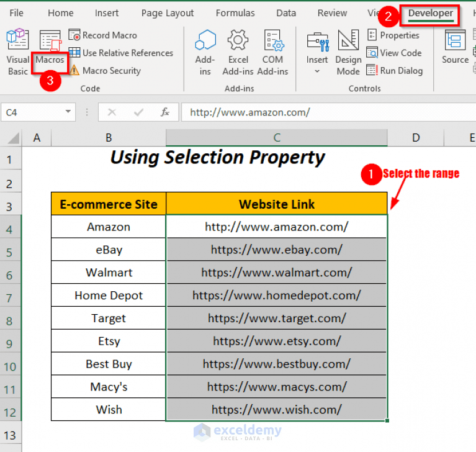Open the Macros dialog
This screenshot has width=476, height=452.
(x=50, y=48)
